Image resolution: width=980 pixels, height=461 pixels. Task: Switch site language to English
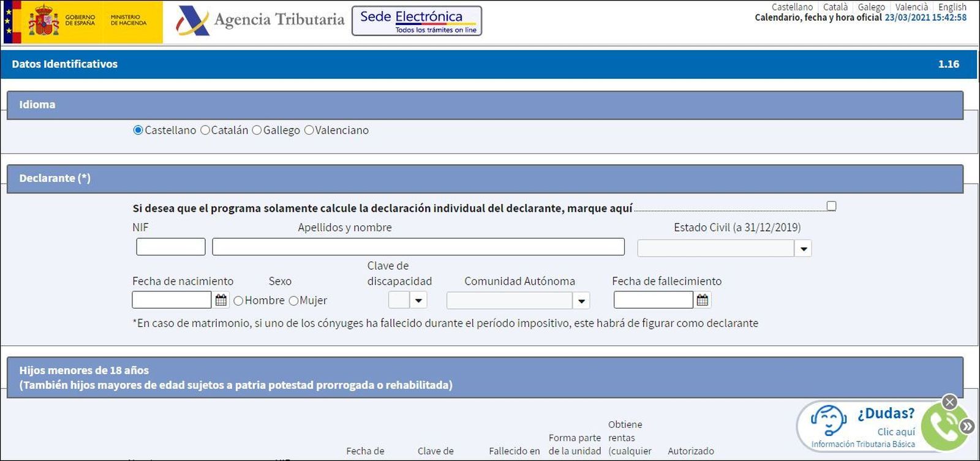tap(952, 7)
